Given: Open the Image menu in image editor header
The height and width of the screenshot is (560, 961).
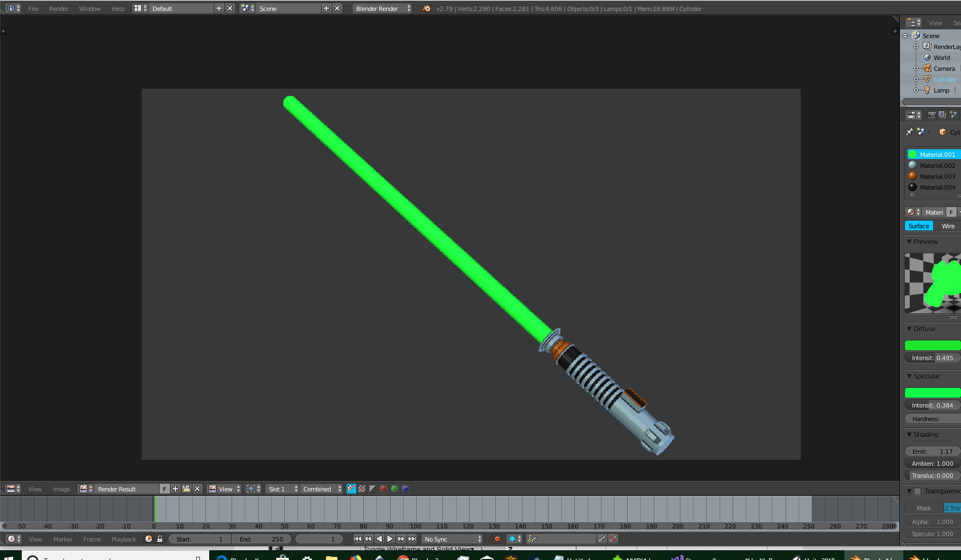Looking at the screenshot, I should tap(61, 489).
